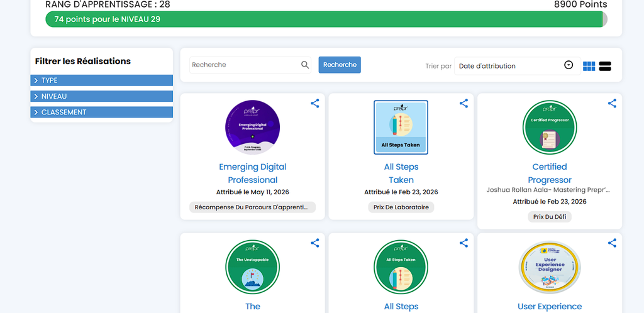Click the blue Recherche button
The image size is (644, 313).
click(340, 65)
